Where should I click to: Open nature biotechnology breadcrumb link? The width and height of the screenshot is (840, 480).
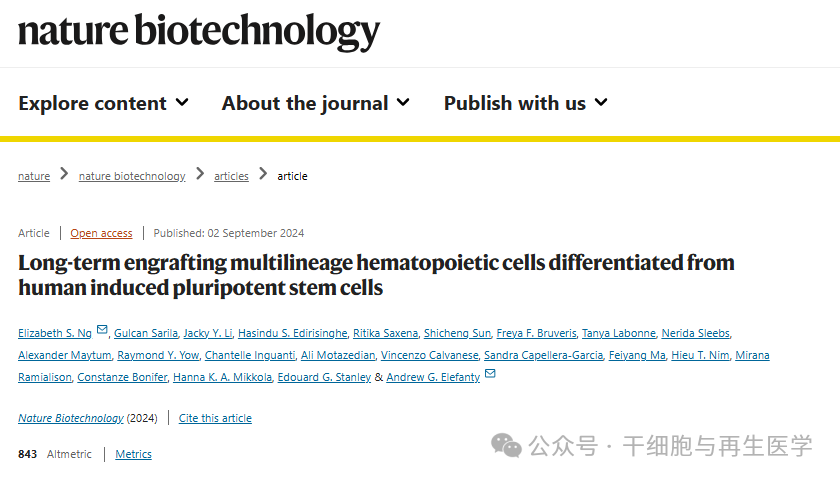[x=132, y=176]
